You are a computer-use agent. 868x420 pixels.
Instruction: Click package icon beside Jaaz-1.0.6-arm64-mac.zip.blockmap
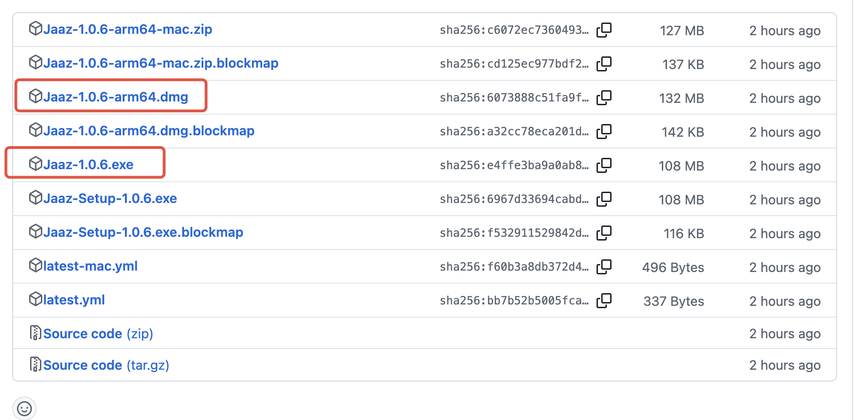point(36,62)
